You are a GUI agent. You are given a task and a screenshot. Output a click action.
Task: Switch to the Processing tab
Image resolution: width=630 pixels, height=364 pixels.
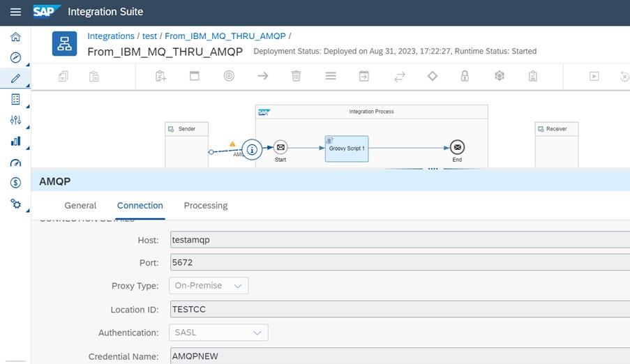[x=206, y=205]
